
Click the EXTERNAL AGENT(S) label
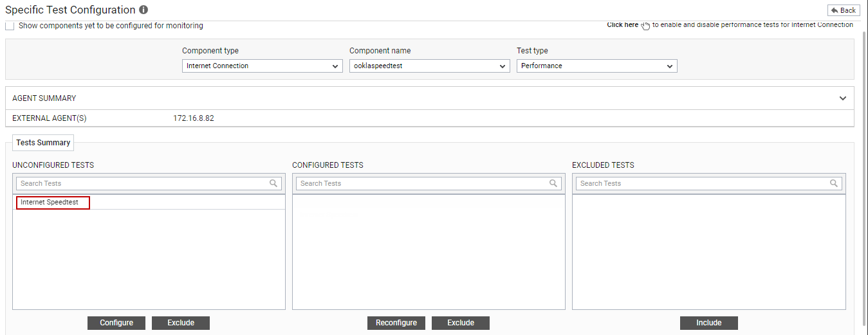(x=50, y=118)
